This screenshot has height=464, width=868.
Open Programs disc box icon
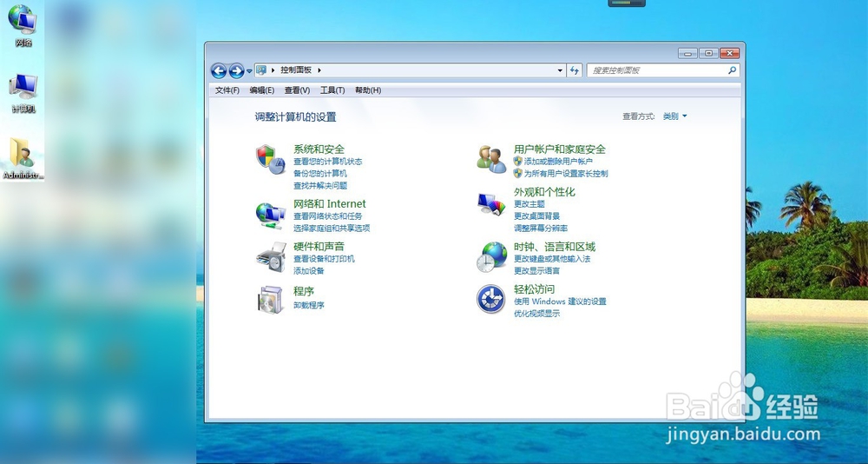270,300
